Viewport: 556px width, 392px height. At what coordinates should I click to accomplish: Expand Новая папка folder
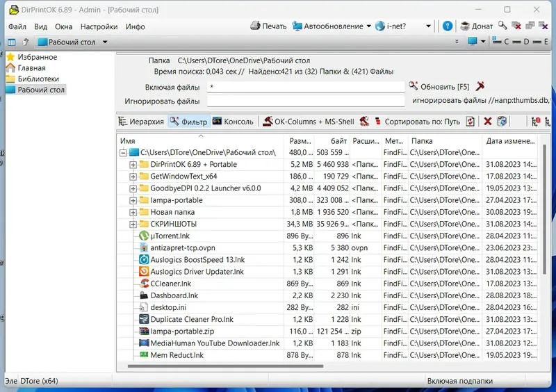click(133, 213)
